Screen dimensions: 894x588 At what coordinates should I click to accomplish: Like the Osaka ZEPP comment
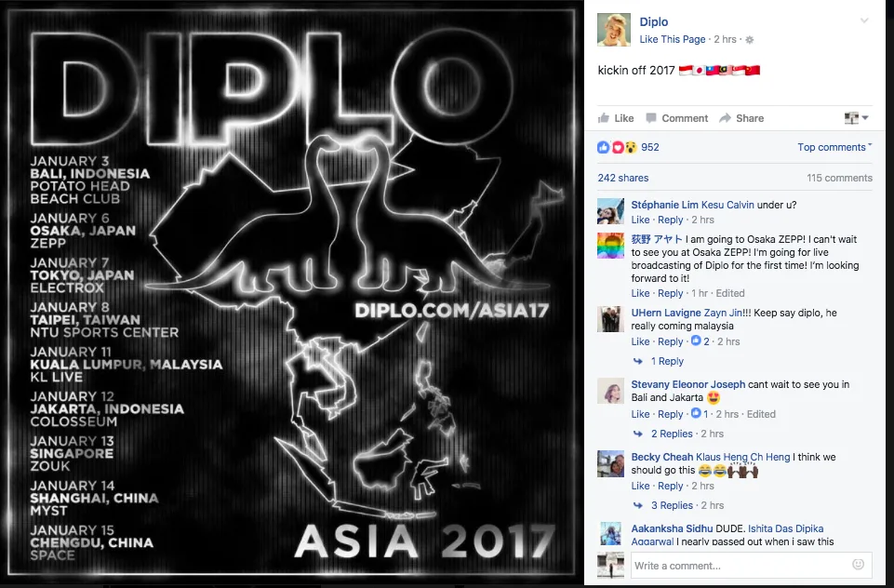pos(640,293)
